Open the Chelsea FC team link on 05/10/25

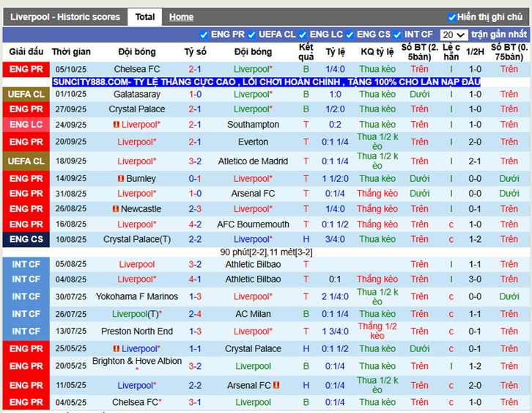point(136,69)
